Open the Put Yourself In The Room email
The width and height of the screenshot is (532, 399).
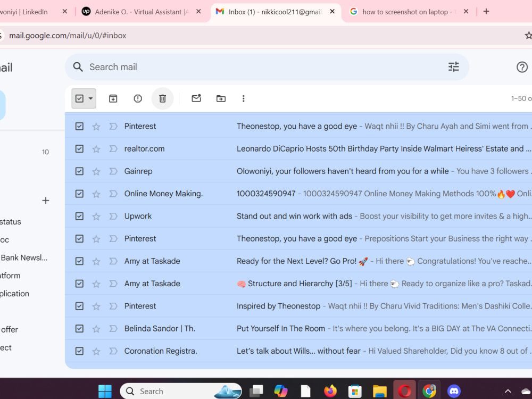pos(298,328)
